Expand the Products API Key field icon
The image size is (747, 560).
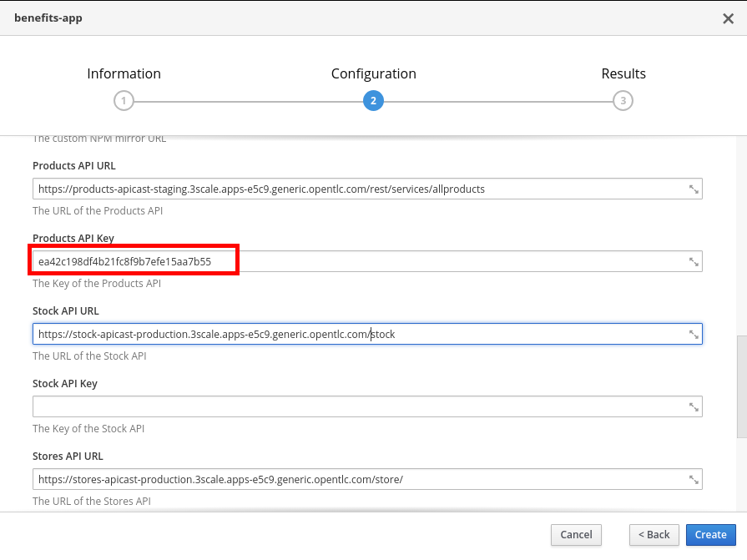coord(693,262)
